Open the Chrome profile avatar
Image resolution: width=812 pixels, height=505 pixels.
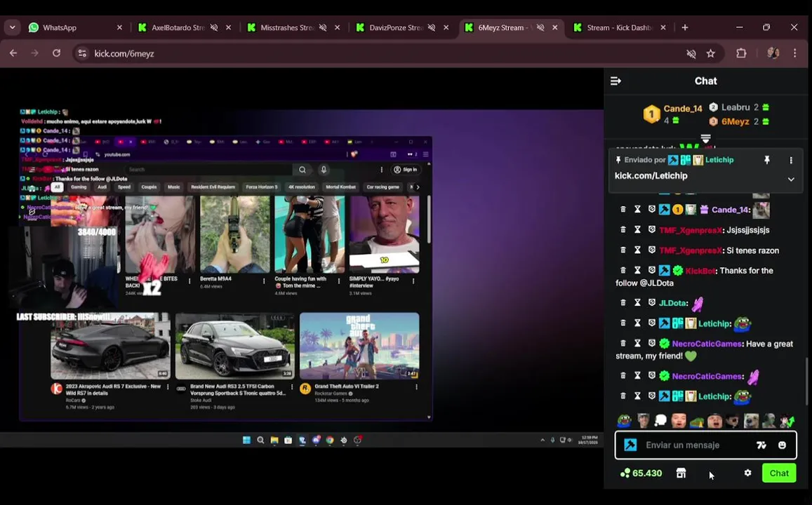773,53
